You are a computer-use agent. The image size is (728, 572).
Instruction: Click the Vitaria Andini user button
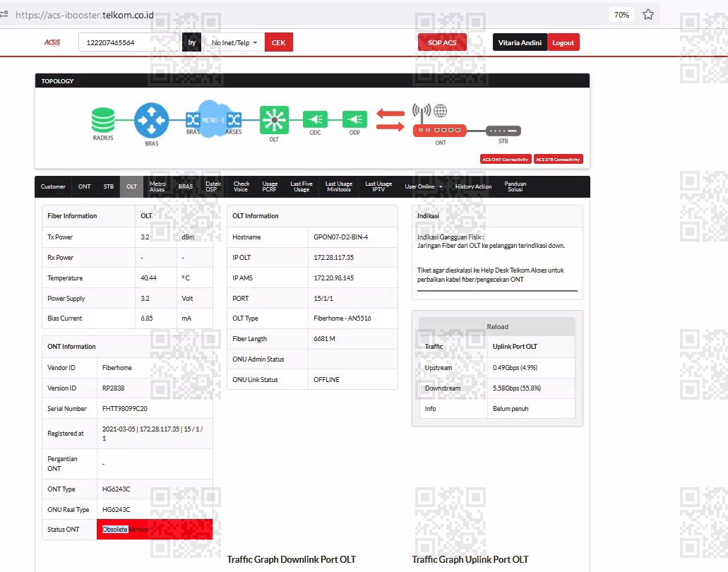tap(520, 42)
